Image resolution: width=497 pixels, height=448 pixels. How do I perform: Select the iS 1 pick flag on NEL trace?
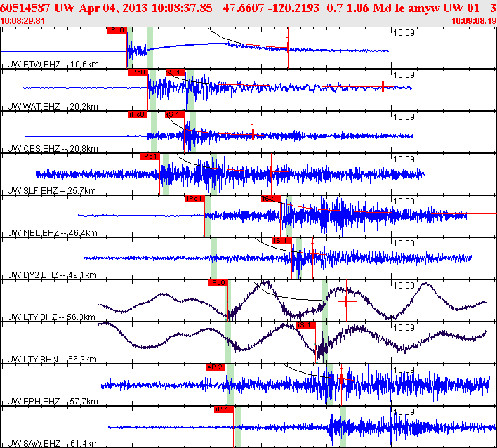pyautogui.click(x=271, y=199)
